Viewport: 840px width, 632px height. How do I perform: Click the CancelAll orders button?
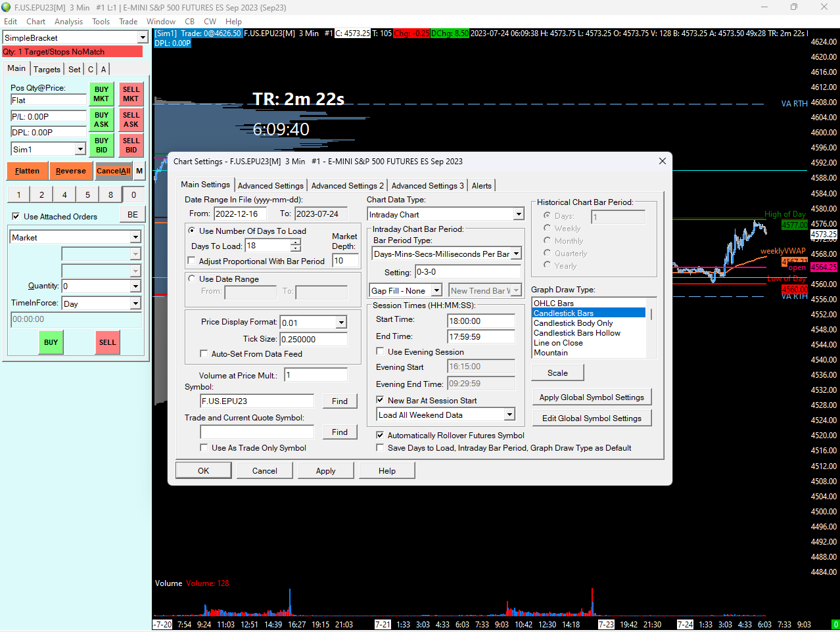113,171
